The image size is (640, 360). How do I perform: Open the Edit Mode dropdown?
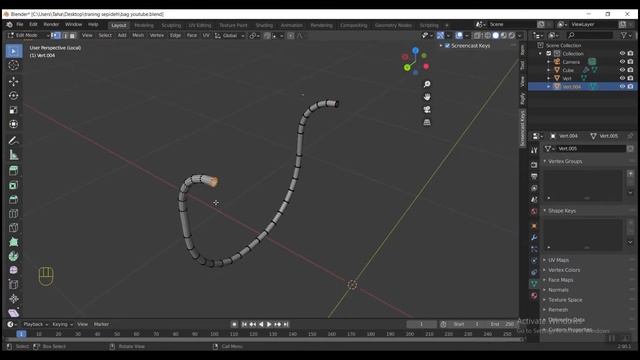tap(29, 36)
